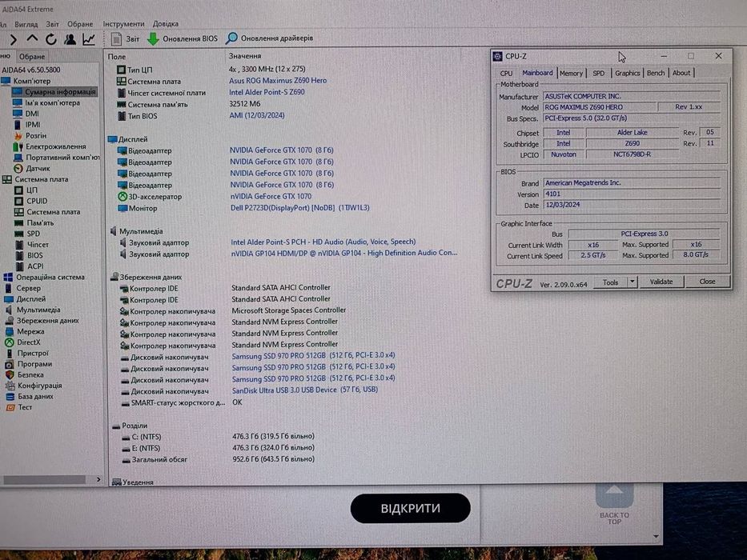Select Пам'ять tree item
The image size is (747, 560).
[x=34, y=222]
